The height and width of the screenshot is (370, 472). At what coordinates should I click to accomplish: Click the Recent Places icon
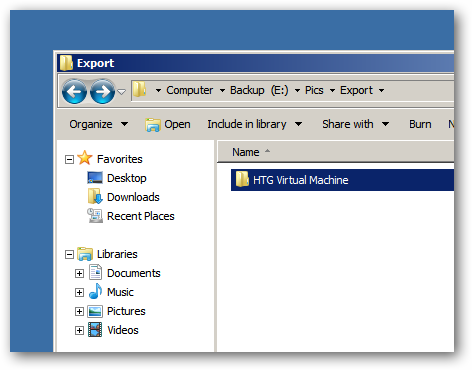pyautogui.click(x=95, y=216)
